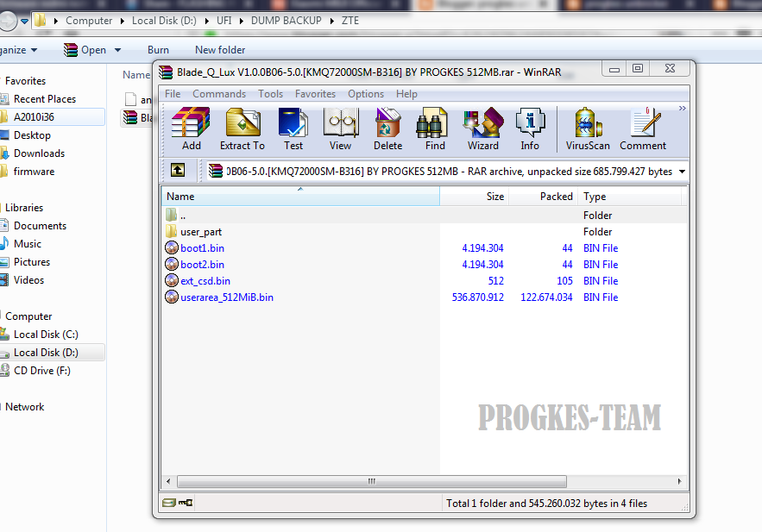Image resolution: width=762 pixels, height=532 pixels.
Task: Select userarea_512MiB.bin file icon
Action: [x=172, y=297]
